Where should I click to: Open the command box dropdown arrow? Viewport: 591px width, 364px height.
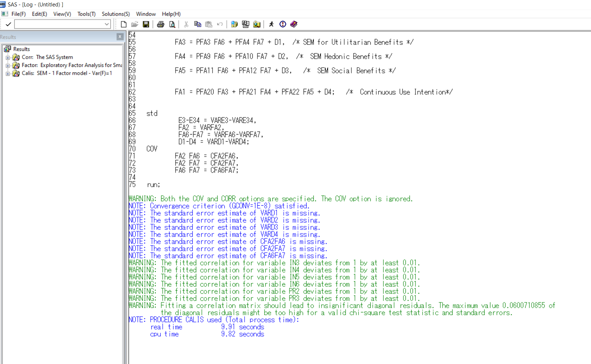106,24
